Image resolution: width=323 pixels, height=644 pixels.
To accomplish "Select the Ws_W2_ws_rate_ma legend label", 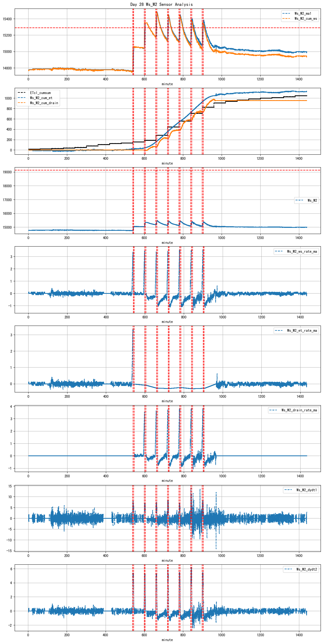I will 302,252.
